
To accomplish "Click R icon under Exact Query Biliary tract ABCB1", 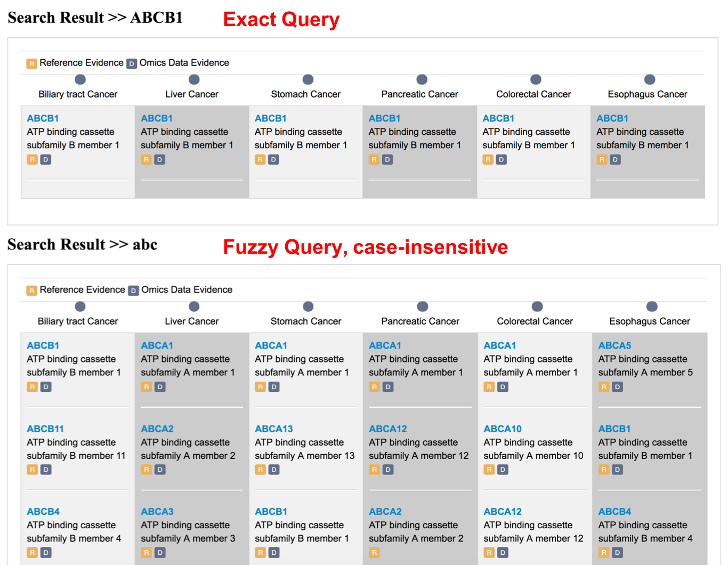I will pos(33,159).
